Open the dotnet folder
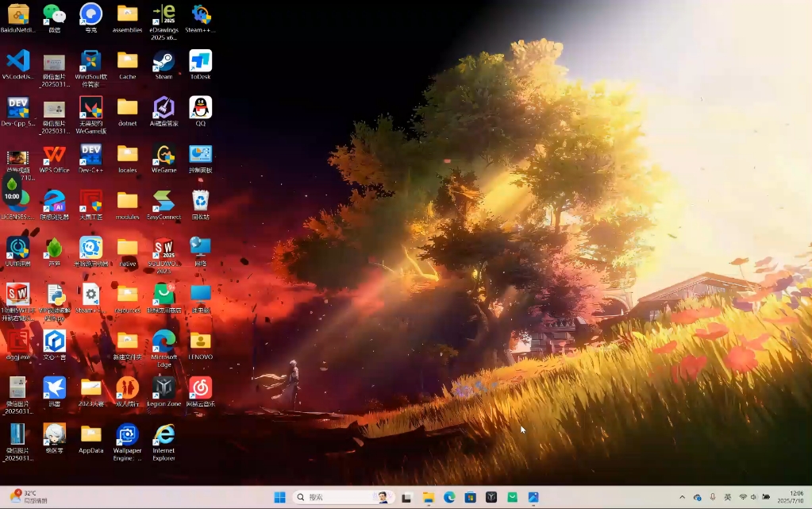Viewport: 812px width, 509px height. click(x=127, y=108)
